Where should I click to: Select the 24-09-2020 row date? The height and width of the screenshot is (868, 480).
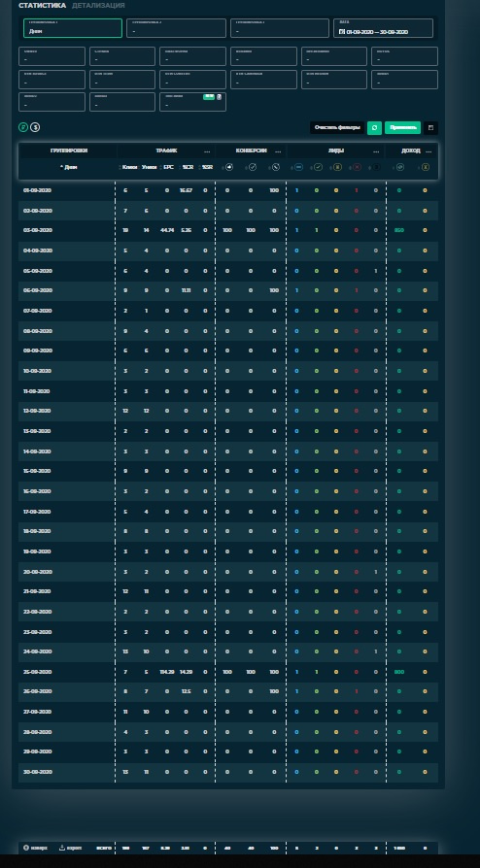point(38,651)
